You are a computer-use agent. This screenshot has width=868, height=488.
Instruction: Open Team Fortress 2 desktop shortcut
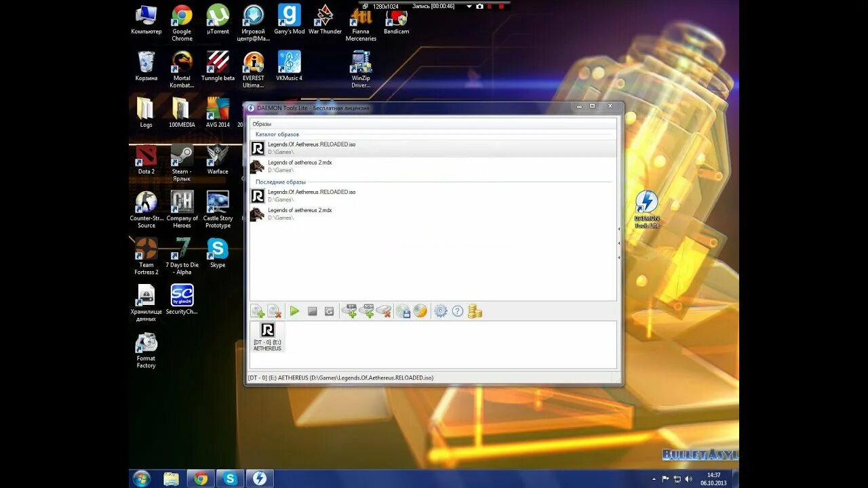point(146,256)
